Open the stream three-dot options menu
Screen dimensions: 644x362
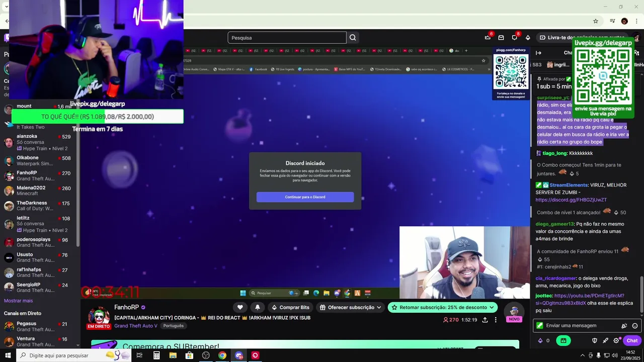click(496, 320)
